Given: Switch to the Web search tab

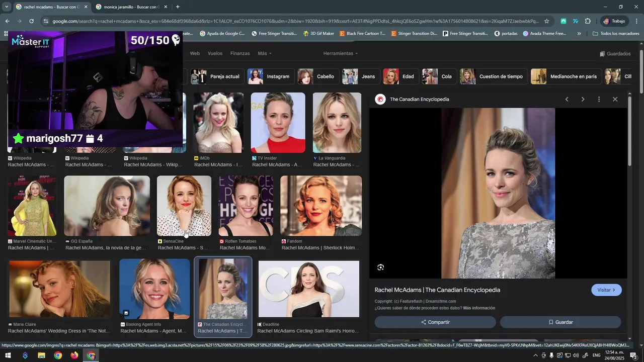Looking at the screenshot, I should tap(195, 53).
